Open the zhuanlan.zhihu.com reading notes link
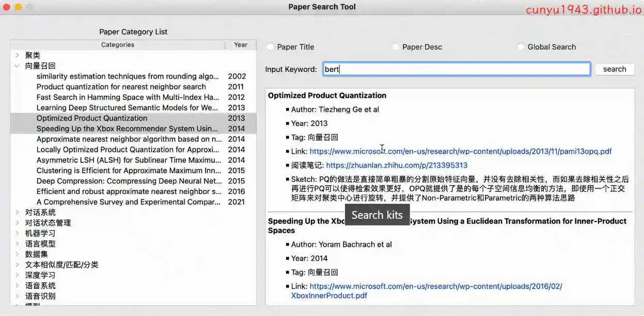Image resolution: width=644 pixels, height=316 pixels. click(396, 165)
